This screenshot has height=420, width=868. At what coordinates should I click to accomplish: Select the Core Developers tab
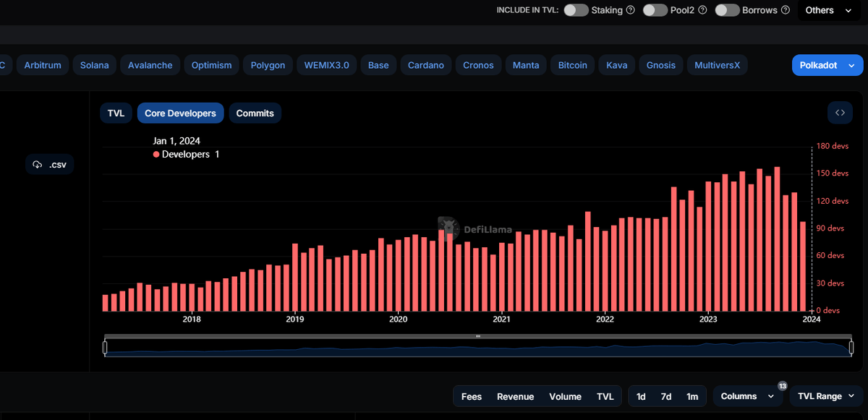pos(180,113)
